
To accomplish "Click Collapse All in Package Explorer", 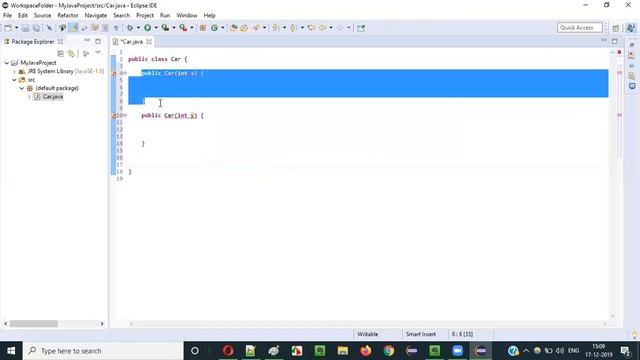I will point(60,53).
